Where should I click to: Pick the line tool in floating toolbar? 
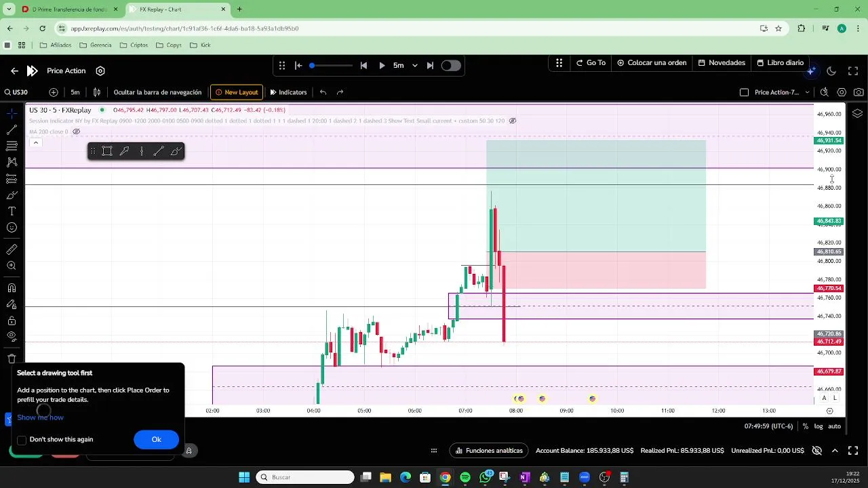click(x=159, y=151)
